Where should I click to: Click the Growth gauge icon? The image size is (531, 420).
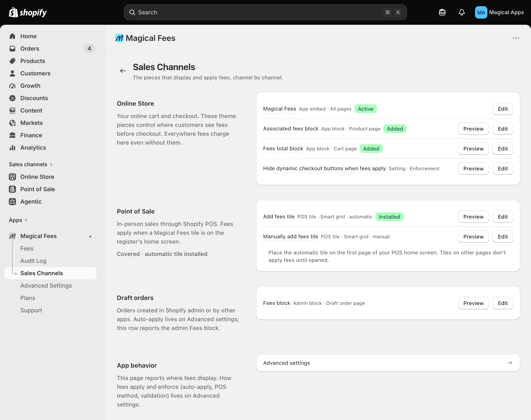click(x=13, y=86)
